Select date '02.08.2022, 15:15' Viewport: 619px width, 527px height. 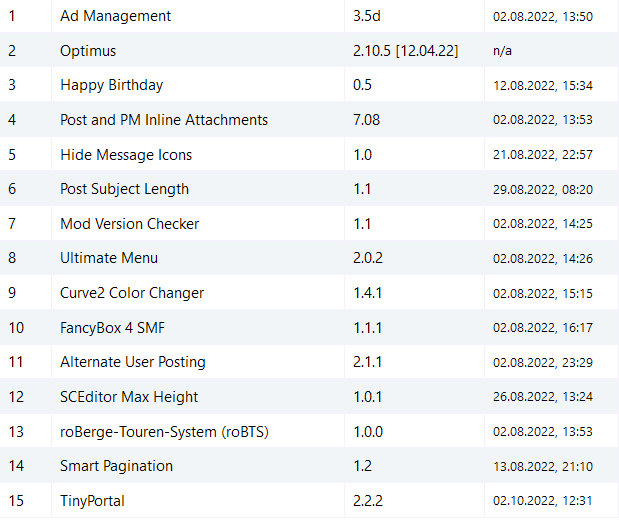coord(543,294)
